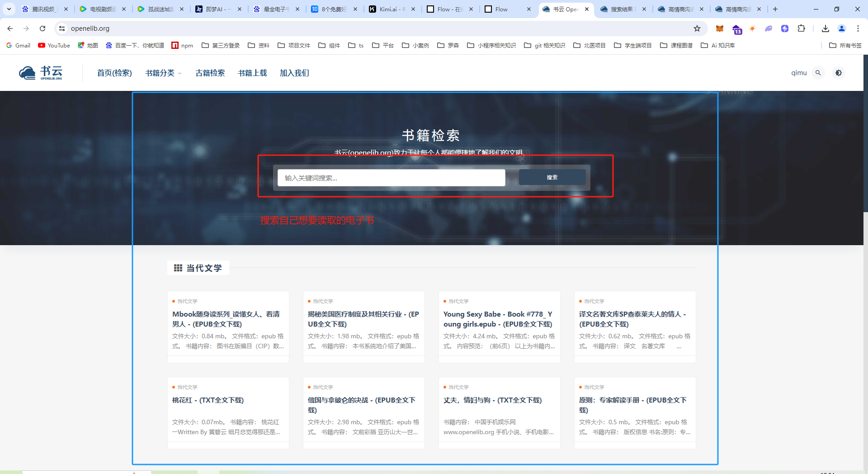Open the Chrome downloads icon
The image size is (868, 474).
825,28
